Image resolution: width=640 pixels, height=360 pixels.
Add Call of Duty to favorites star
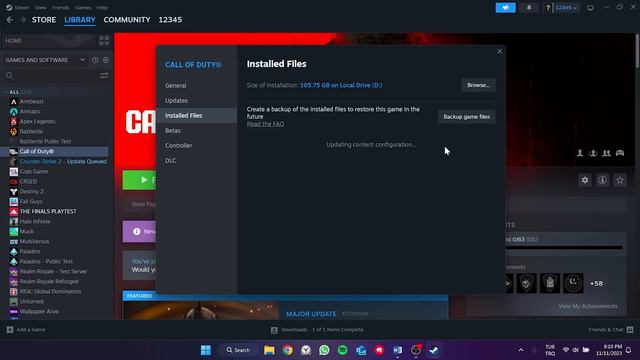[x=620, y=180]
